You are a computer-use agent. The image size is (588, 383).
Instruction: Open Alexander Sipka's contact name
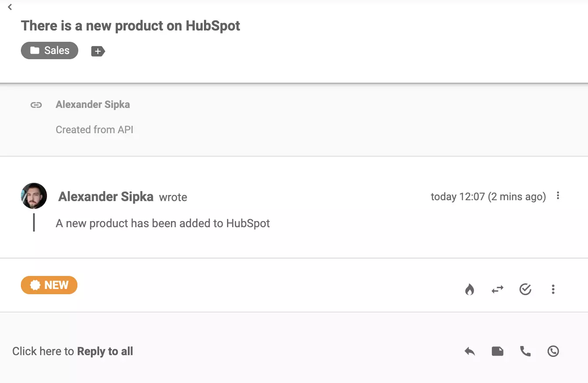pyautogui.click(x=106, y=196)
